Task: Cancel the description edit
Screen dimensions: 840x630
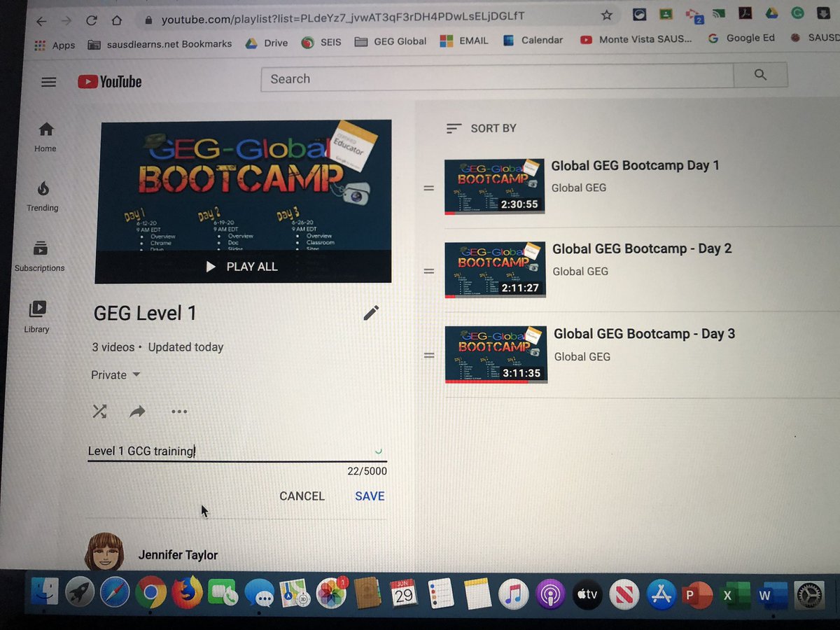Action: tap(302, 496)
